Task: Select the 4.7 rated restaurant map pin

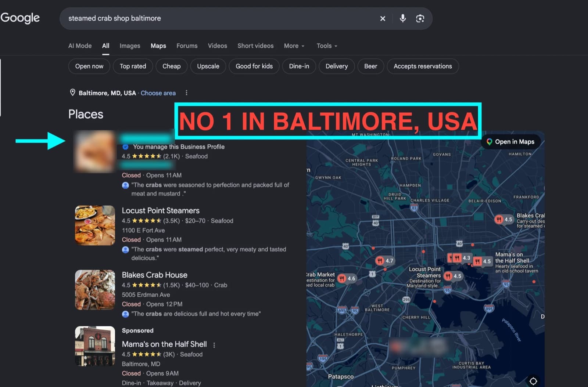Action: tap(384, 261)
